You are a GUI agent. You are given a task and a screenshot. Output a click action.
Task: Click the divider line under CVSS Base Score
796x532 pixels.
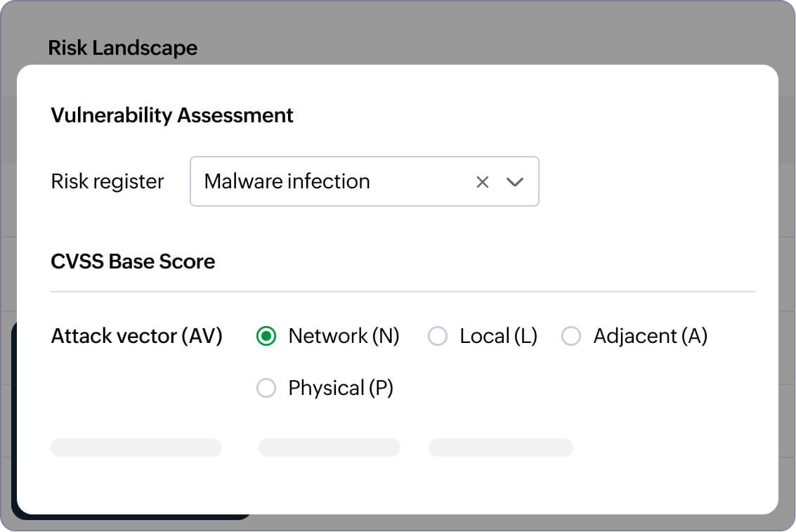[x=403, y=291]
